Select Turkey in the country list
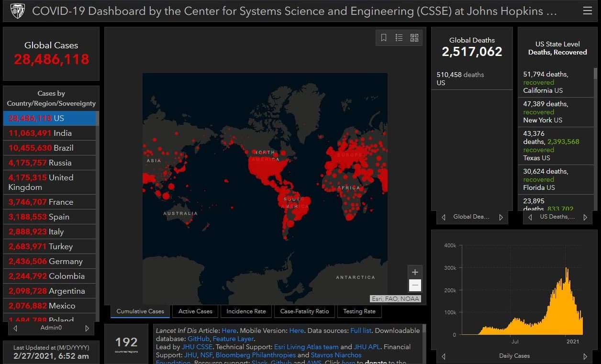This screenshot has width=601, height=364. point(49,246)
